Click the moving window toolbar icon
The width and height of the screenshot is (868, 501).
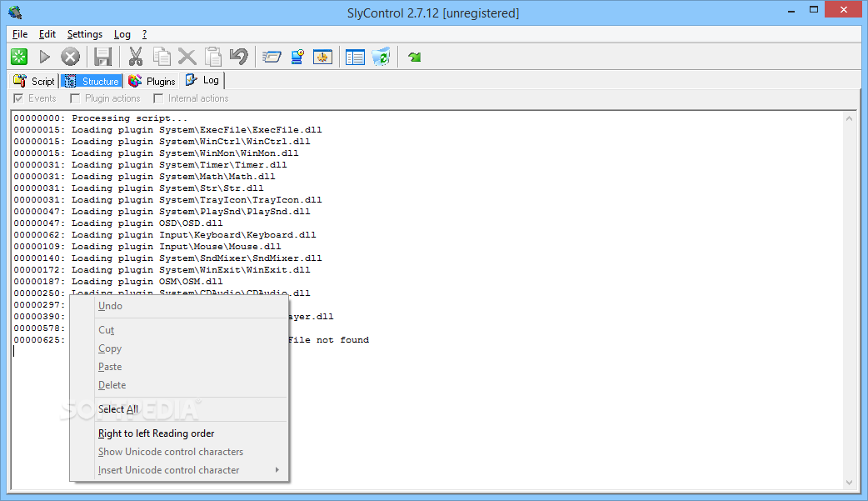(272, 57)
